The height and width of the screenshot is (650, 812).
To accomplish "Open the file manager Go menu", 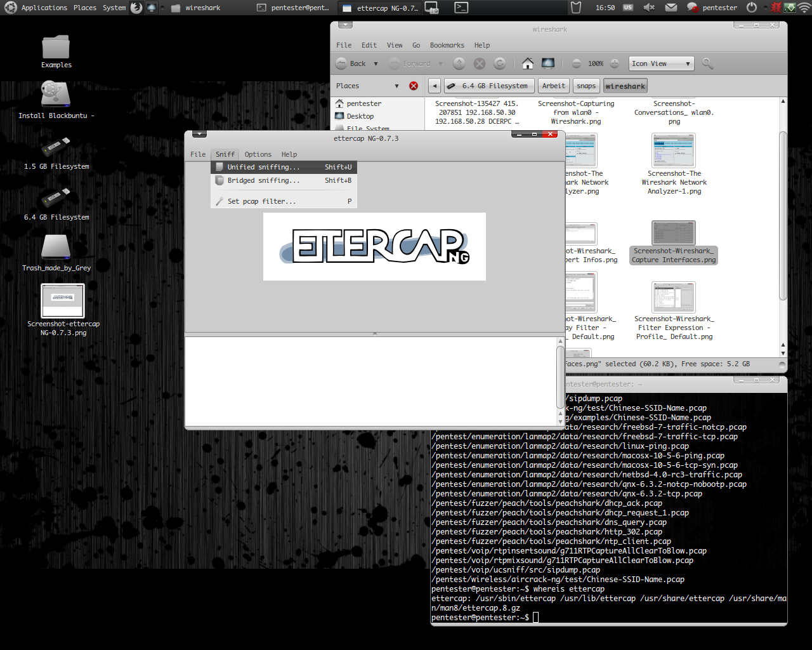I will point(416,45).
